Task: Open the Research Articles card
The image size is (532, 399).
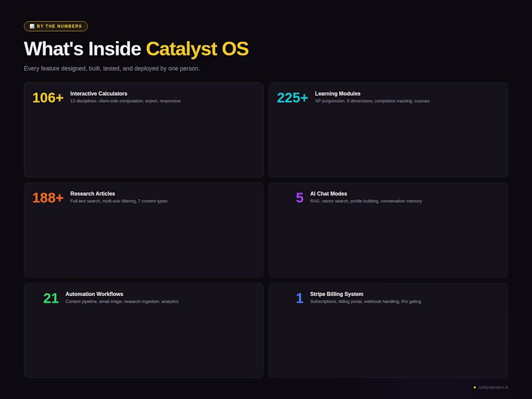Action: (144, 230)
